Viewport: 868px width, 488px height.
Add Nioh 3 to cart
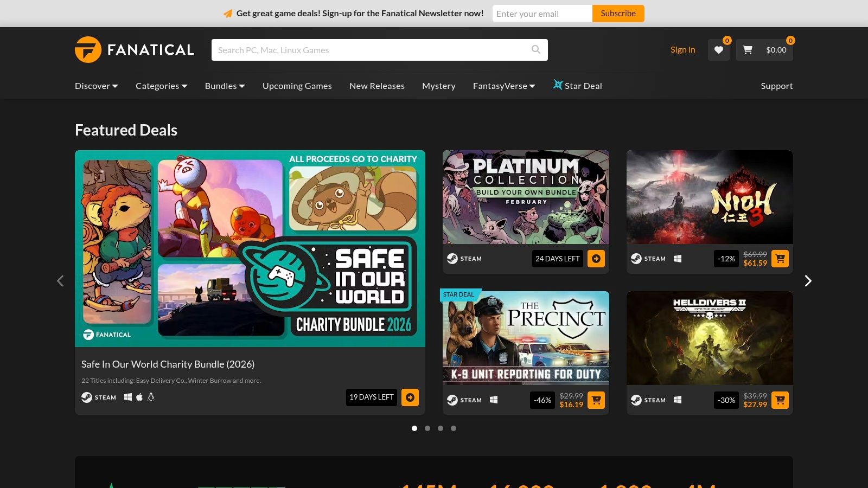click(780, 259)
